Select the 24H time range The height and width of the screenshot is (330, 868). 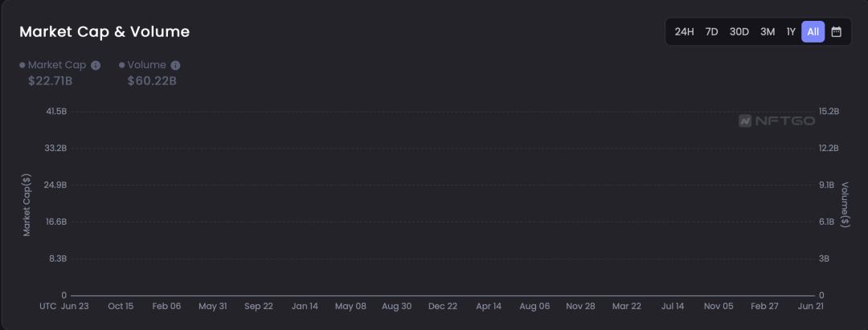pyautogui.click(x=684, y=32)
